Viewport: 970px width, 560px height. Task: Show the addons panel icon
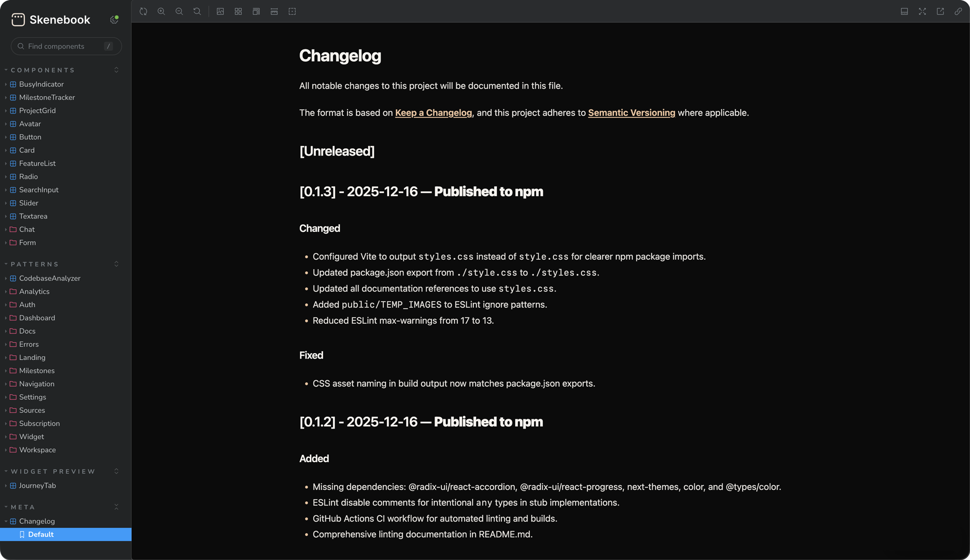pos(904,11)
